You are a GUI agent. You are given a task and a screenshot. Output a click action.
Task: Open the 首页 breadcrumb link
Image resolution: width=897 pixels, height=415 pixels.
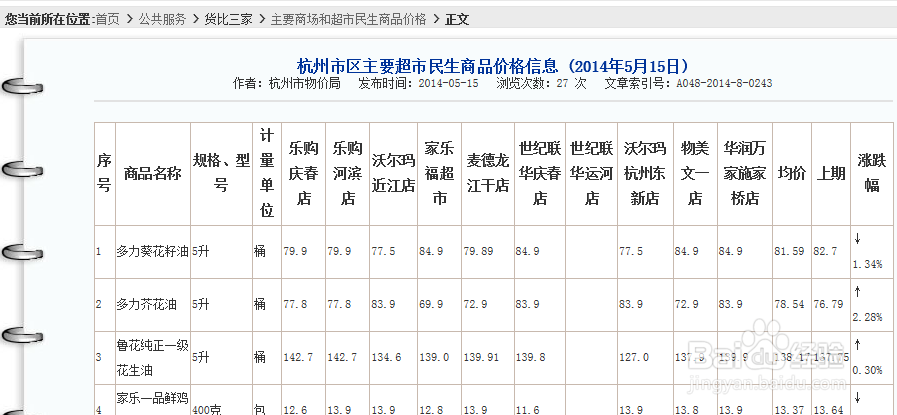click(108, 19)
